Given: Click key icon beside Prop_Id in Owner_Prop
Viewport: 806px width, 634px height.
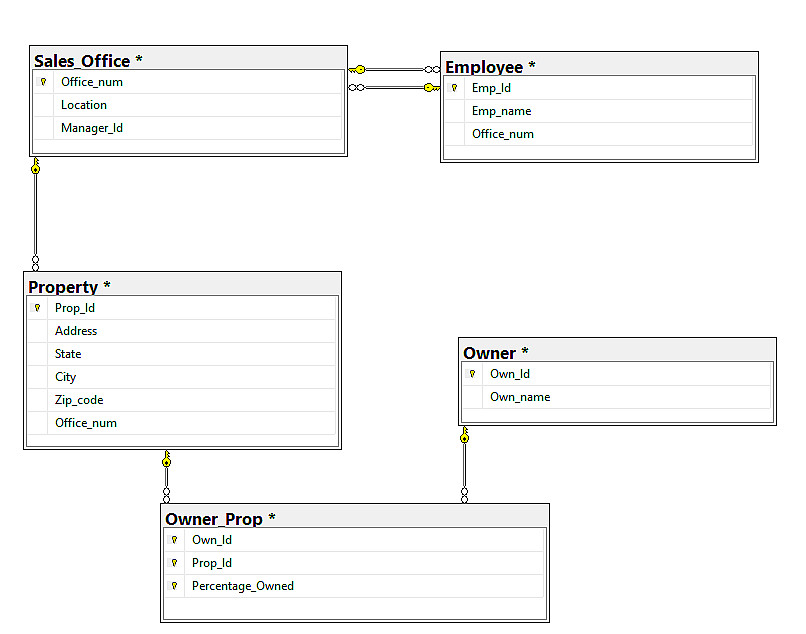Looking at the screenshot, I should pyautogui.click(x=175, y=563).
